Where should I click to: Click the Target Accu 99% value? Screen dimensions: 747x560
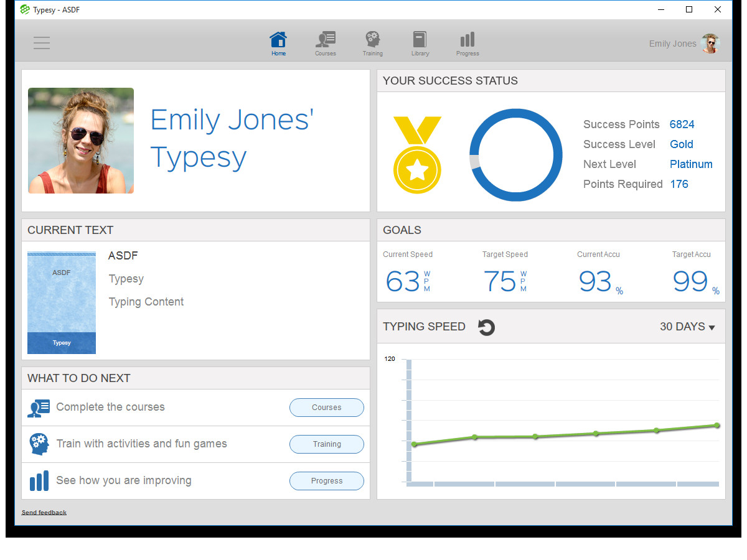click(696, 282)
